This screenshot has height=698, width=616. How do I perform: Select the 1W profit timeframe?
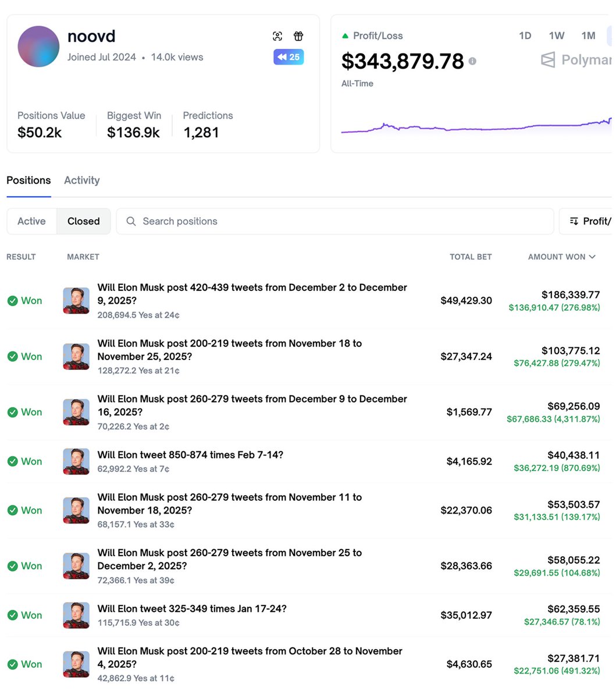(557, 35)
